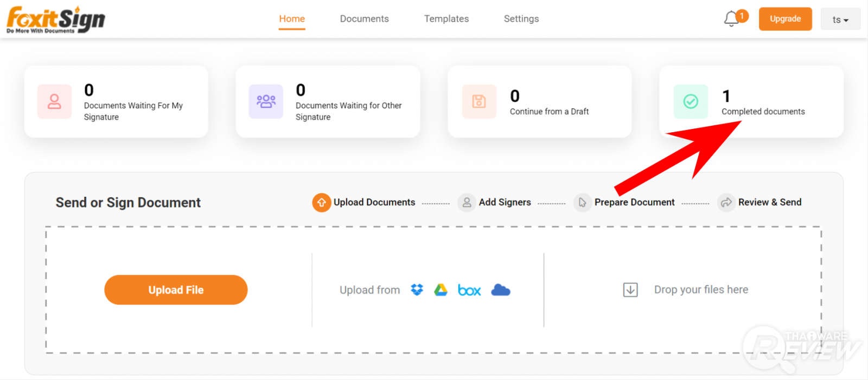This screenshot has width=868, height=380.
Task: Open the Documents tab
Action: point(365,19)
